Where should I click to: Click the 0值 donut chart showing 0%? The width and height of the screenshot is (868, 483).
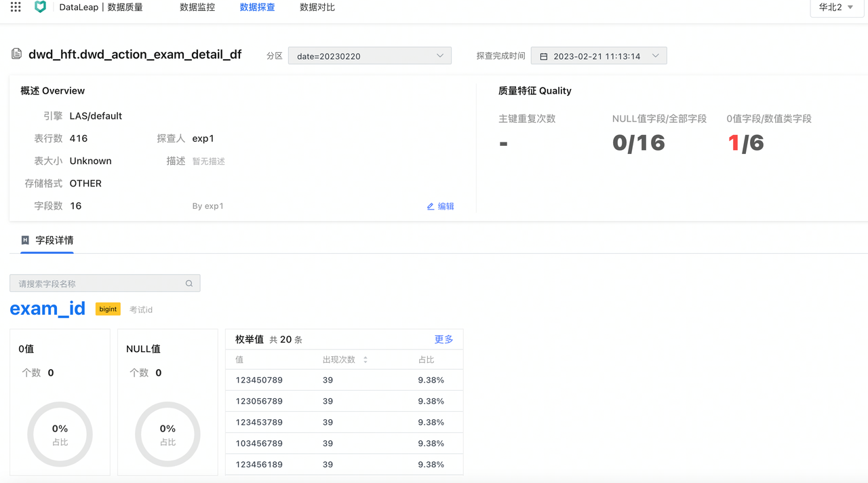pos(60,434)
